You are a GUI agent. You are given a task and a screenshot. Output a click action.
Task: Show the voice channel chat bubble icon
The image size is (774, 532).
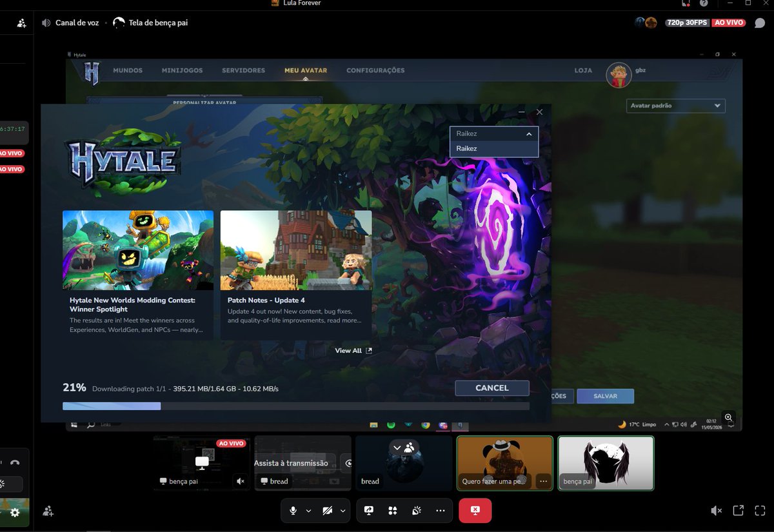pos(759,23)
